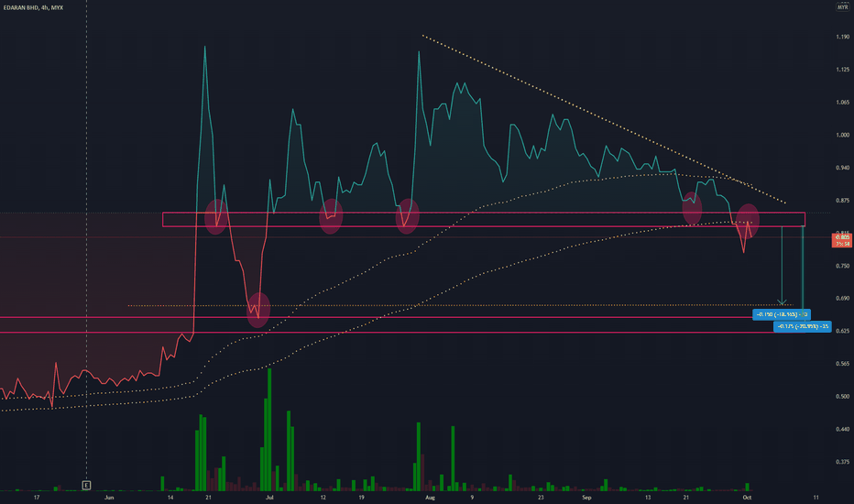Click the Jun date label on time axis
Image resolution: width=854 pixels, height=504 pixels.
[109, 498]
